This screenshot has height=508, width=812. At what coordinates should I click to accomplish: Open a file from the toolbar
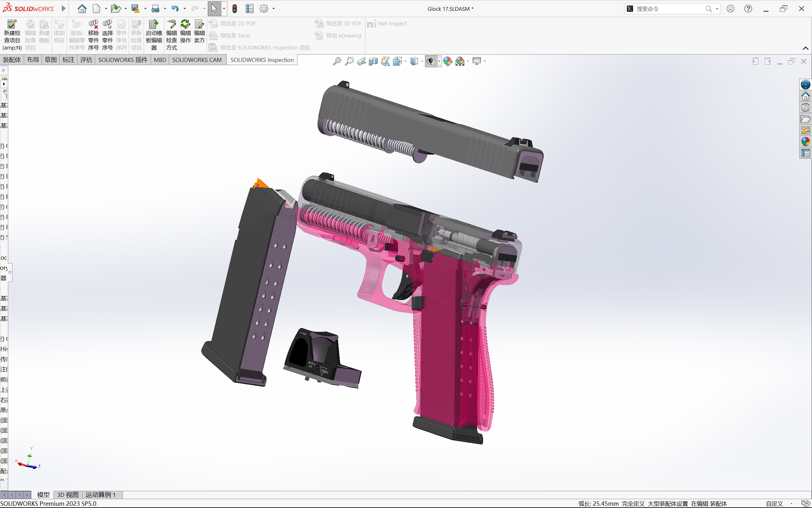click(116, 9)
